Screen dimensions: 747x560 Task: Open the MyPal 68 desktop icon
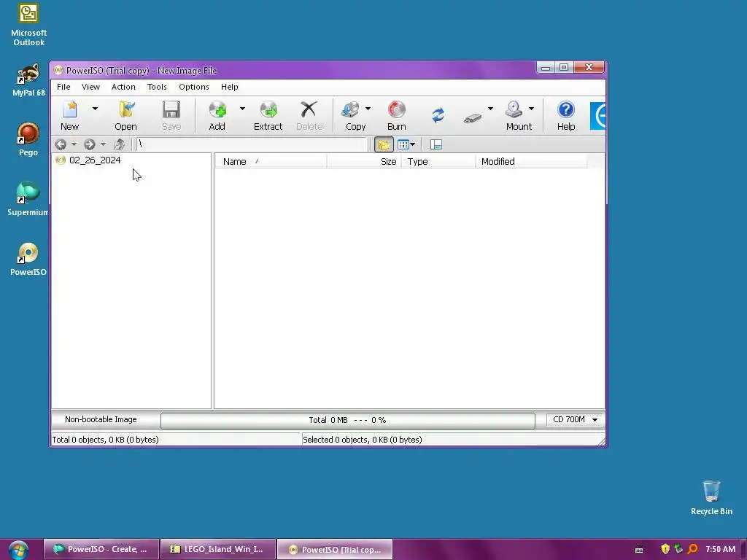pos(28,80)
